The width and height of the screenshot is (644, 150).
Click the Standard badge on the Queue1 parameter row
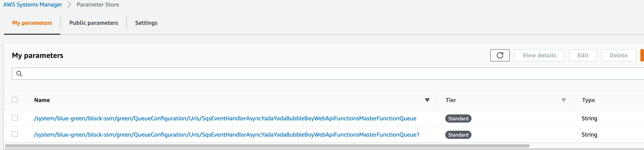pos(458,135)
